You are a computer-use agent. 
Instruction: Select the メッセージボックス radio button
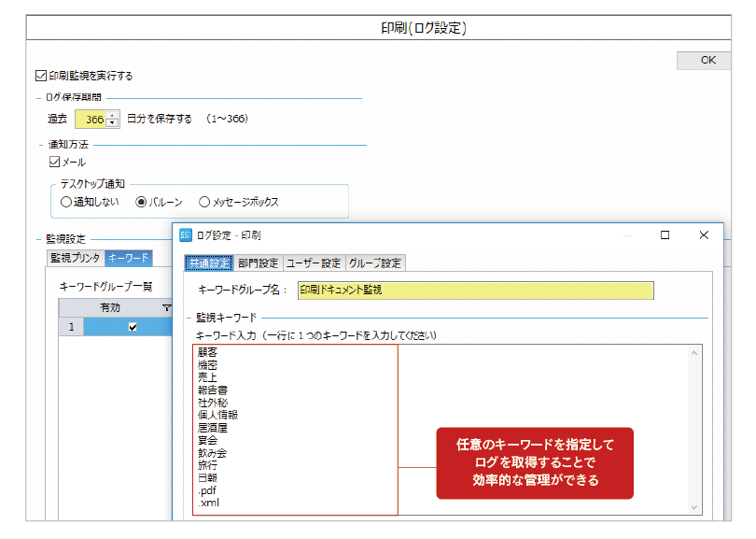(x=204, y=202)
